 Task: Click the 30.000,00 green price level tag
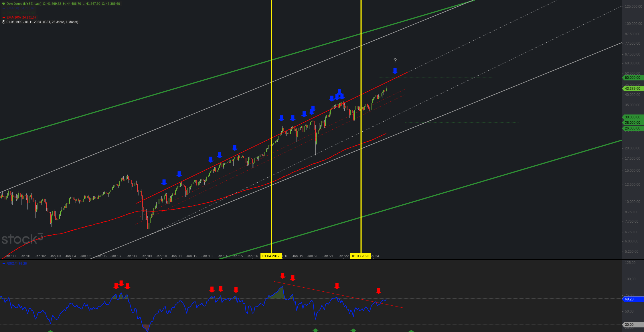pyautogui.click(x=633, y=117)
